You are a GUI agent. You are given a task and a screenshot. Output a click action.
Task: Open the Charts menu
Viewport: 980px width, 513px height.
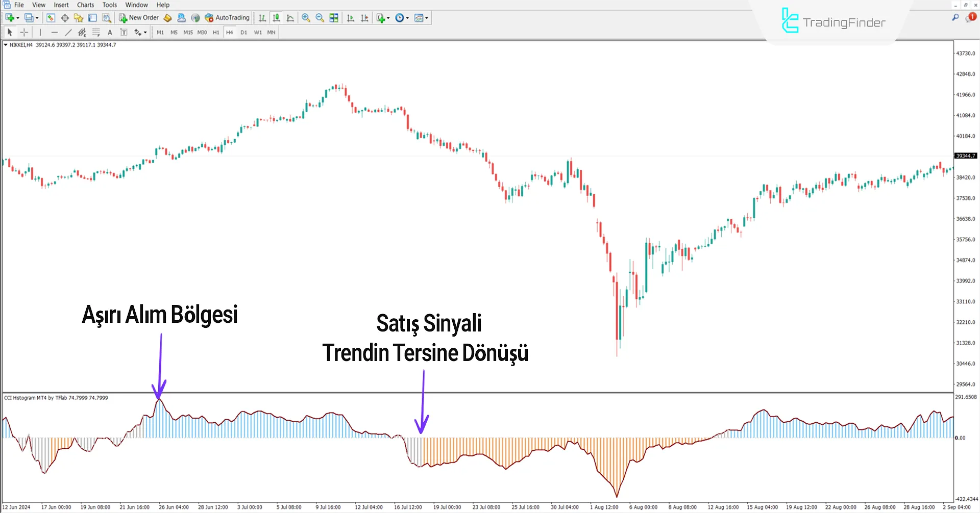85,5
